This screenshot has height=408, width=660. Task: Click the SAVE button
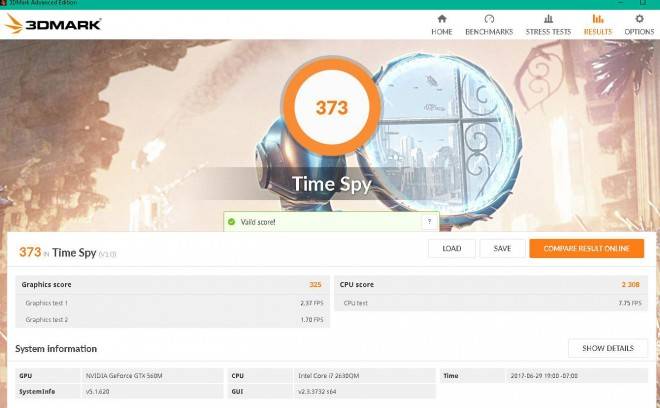point(502,248)
